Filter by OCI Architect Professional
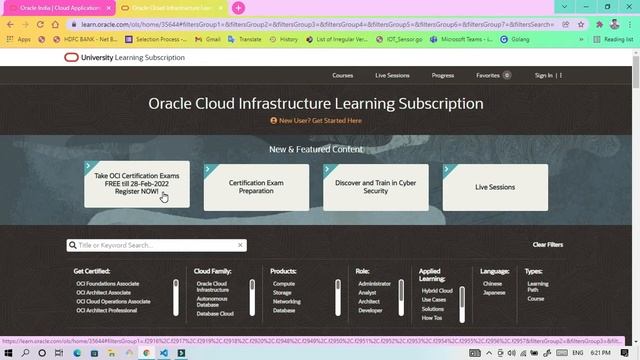 [x=107, y=311]
